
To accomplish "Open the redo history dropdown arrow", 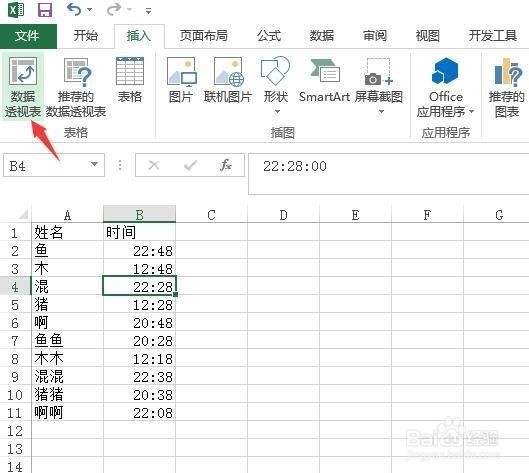I will [130, 9].
